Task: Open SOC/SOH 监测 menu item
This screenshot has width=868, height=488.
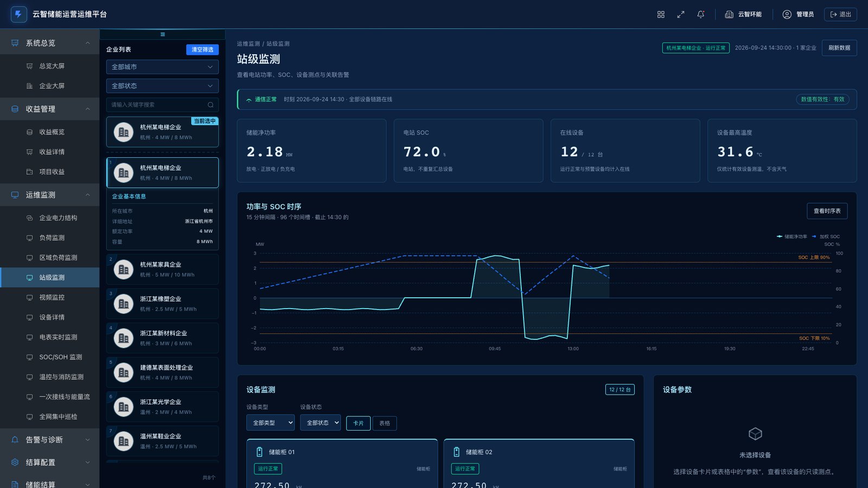Action: pyautogui.click(x=49, y=357)
